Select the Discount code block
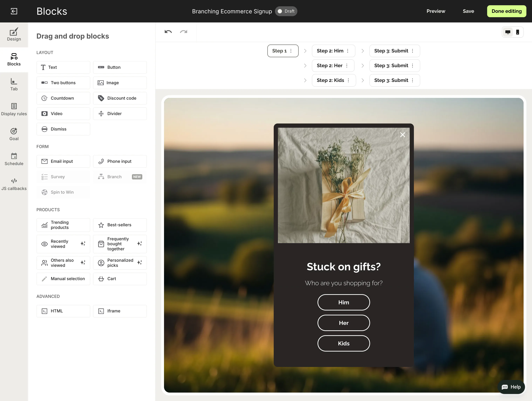532x401 pixels. [120, 98]
